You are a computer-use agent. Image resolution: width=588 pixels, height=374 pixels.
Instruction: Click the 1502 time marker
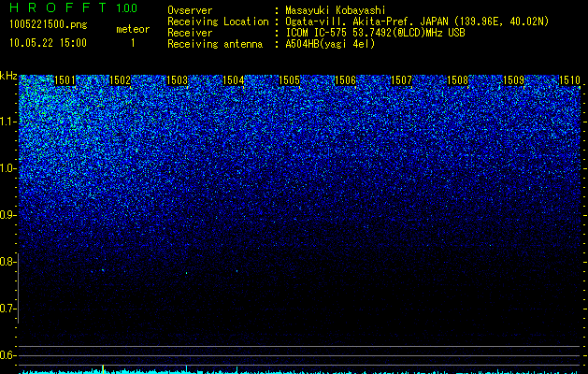[120, 80]
